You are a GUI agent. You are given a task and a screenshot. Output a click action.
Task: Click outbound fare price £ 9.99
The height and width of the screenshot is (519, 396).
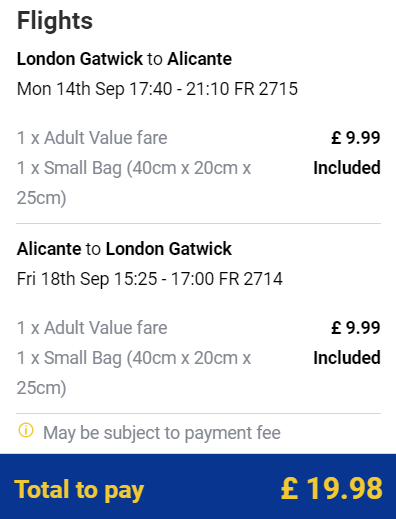356,138
